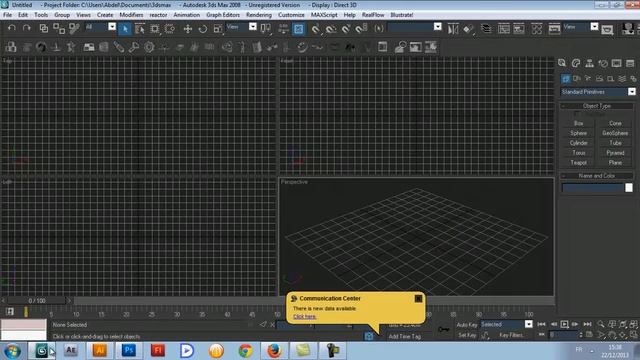Open the Hierarchy command panel tab

pos(589,63)
